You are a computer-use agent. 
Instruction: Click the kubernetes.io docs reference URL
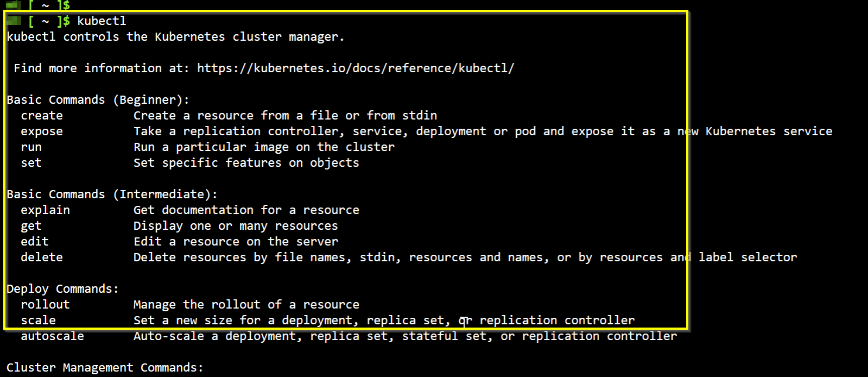click(356, 68)
